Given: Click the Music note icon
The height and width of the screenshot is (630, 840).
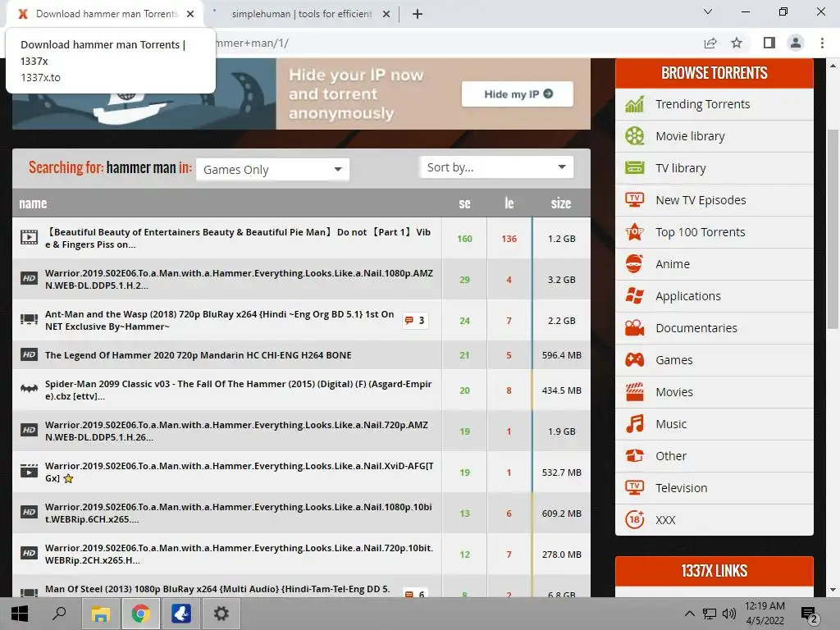Looking at the screenshot, I should pos(634,424).
